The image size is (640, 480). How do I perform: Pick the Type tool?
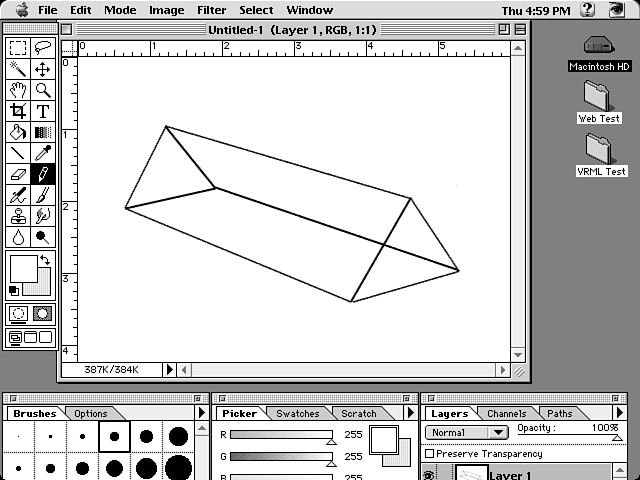pyautogui.click(x=43, y=111)
